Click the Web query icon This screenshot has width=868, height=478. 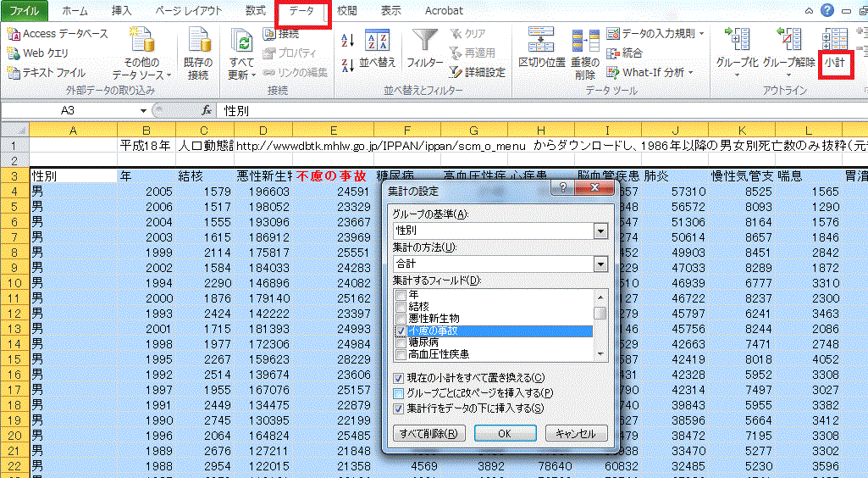pos(14,53)
